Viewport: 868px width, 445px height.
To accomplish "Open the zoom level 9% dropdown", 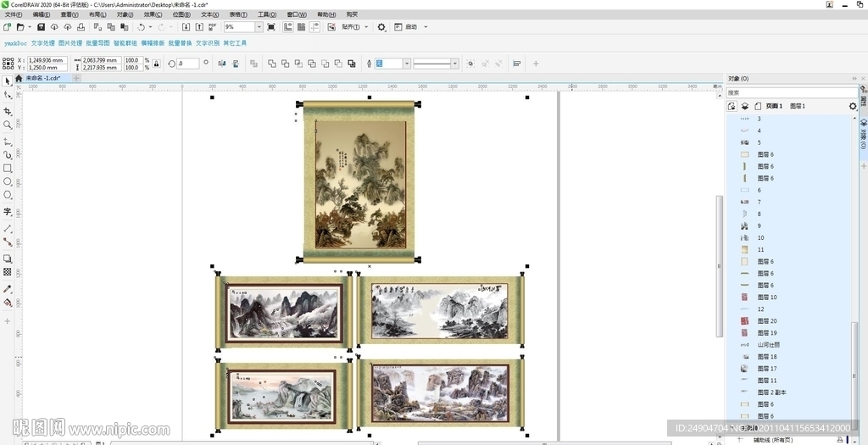I will [259, 27].
